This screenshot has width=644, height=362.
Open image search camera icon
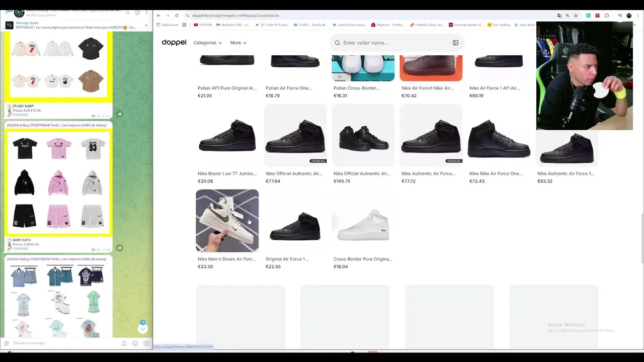pyautogui.click(x=455, y=43)
